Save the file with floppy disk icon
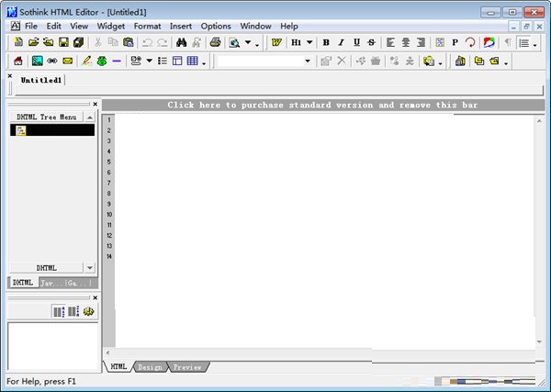 click(x=63, y=42)
